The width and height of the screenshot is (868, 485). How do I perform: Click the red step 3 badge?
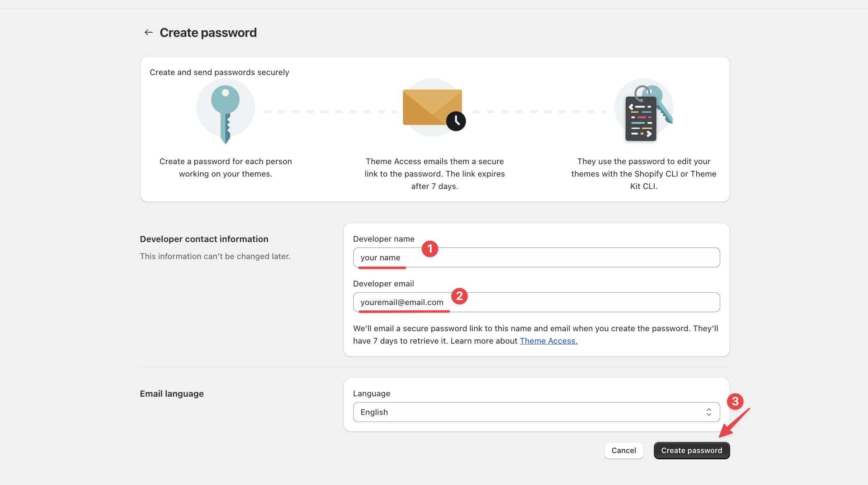[736, 402]
